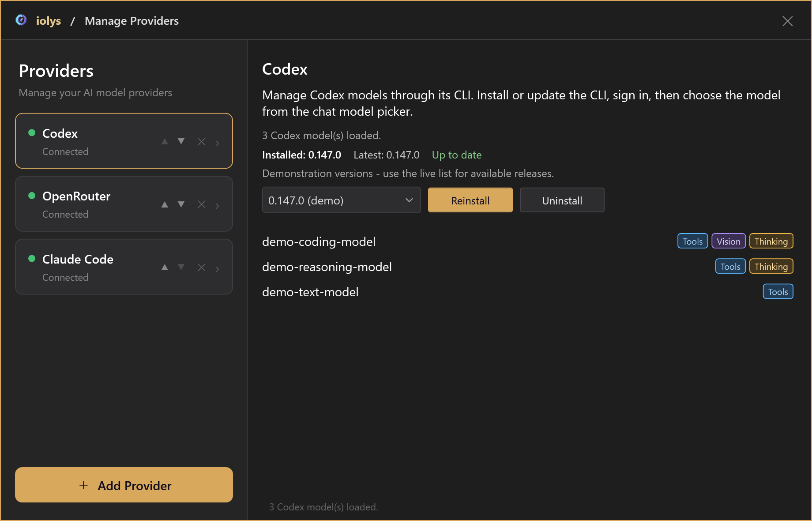This screenshot has height=521, width=812.
Task: Click OpenRouter green connection status dot
Action: (x=32, y=196)
